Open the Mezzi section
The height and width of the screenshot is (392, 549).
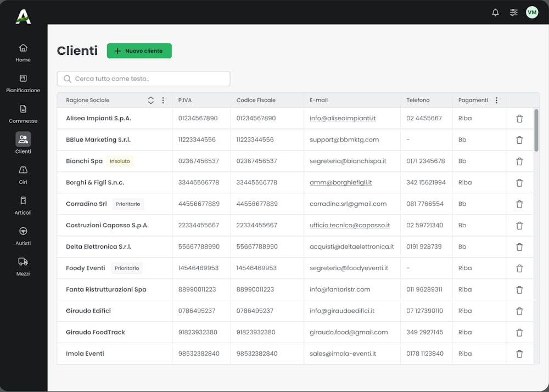coord(23,266)
